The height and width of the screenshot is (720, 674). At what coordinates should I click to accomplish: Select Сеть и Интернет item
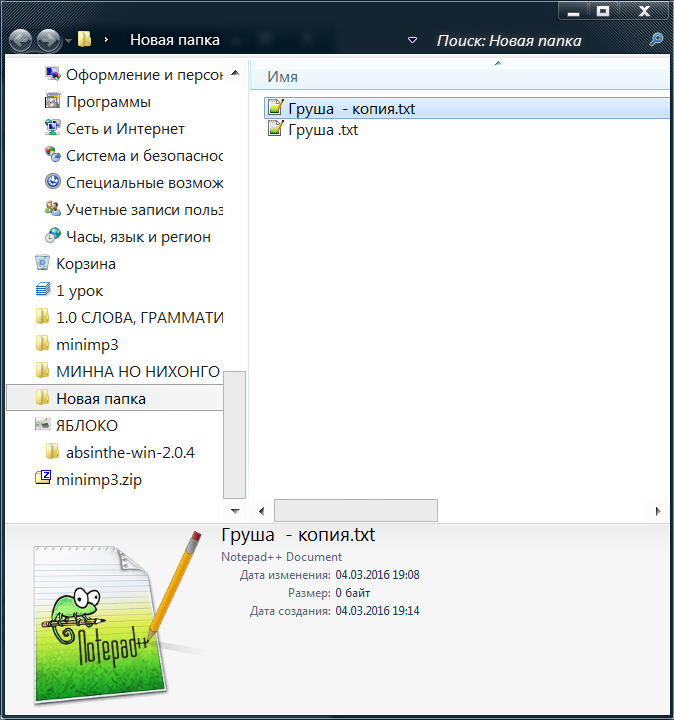pos(125,129)
